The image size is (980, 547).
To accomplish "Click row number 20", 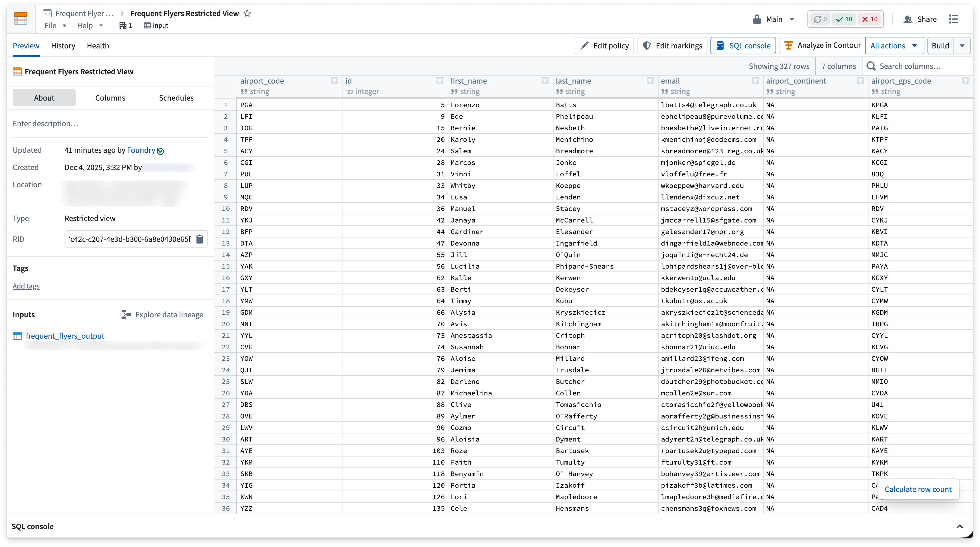I will [226, 324].
